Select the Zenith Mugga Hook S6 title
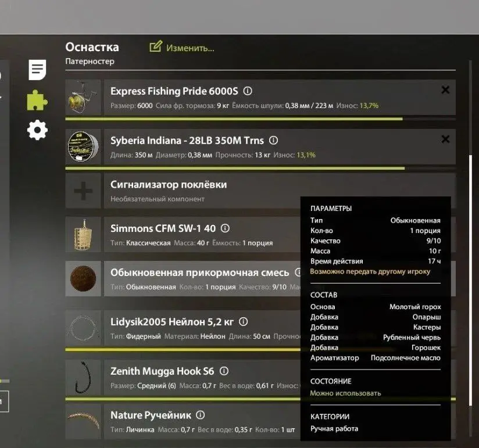 click(x=162, y=371)
